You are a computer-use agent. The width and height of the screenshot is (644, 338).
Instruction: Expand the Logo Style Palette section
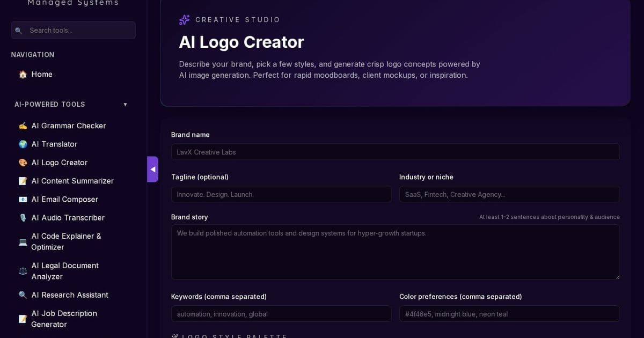click(x=231, y=336)
